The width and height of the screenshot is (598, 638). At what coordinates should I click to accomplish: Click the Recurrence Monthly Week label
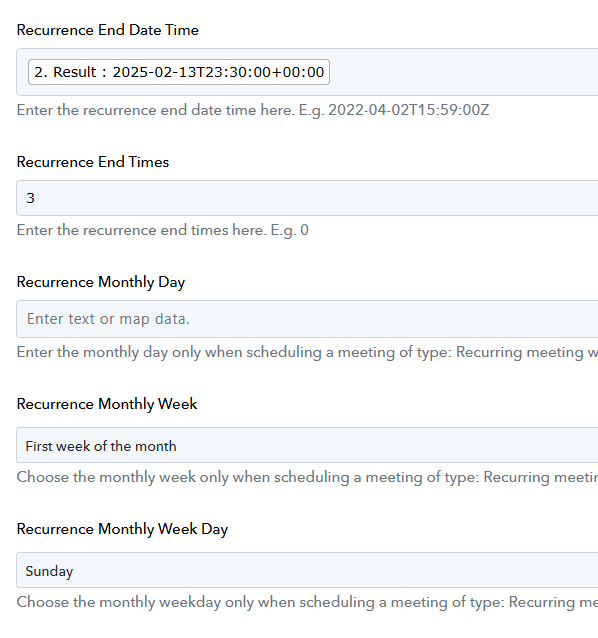pyautogui.click(x=107, y=404)
